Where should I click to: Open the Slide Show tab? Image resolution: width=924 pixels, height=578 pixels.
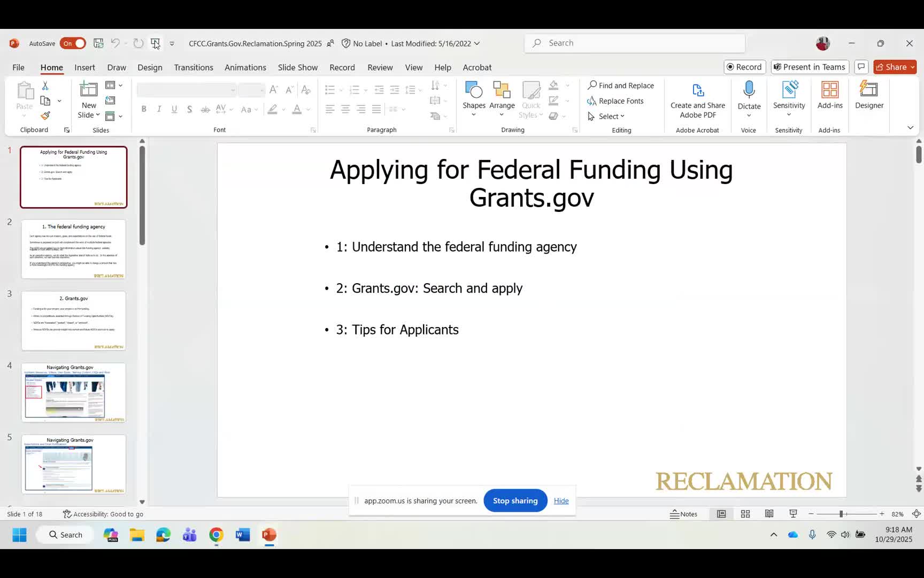tap(297, 67)
